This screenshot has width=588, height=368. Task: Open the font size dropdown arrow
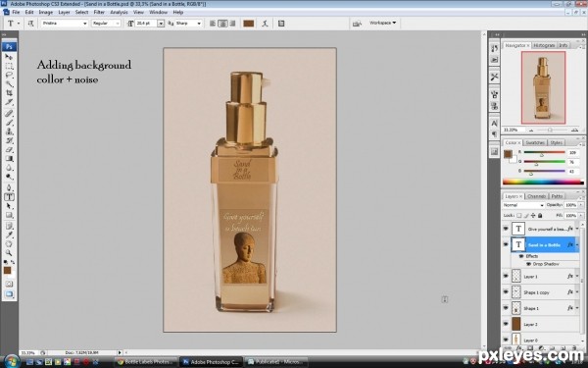click(161, 24)
